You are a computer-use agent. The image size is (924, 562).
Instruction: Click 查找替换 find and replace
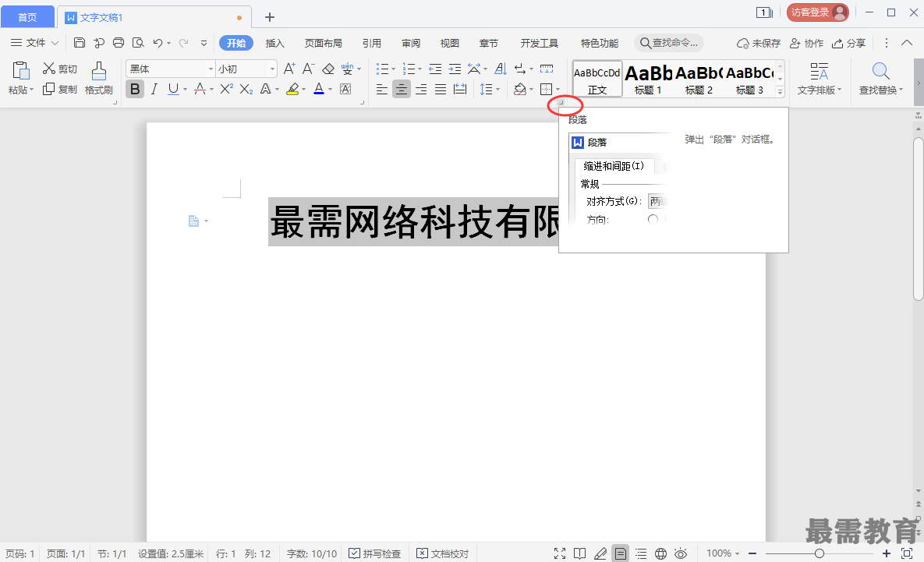tap(881, 79)
